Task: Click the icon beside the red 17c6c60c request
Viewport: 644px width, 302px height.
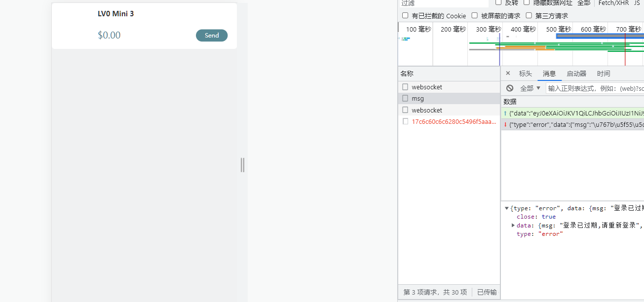Action: coord(405,121)
